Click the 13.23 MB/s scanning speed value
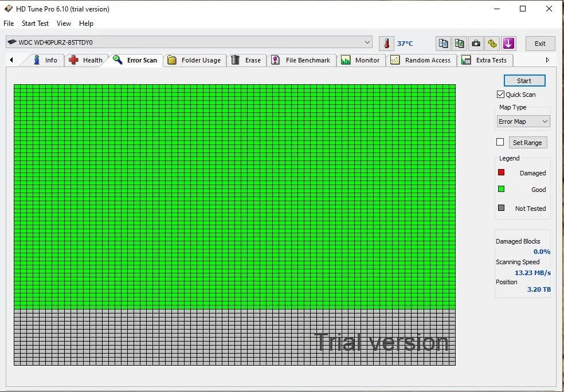The height and width of the screenshot is (392, 564). pos(532,273)
